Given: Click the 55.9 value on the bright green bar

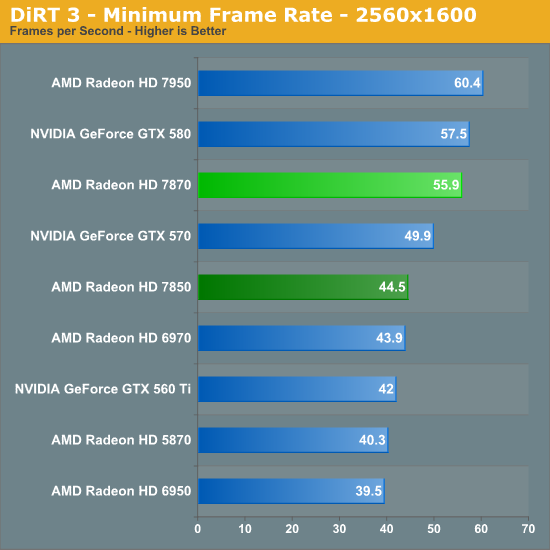Looking at the screenshot, I should click(x=446, y=185).
